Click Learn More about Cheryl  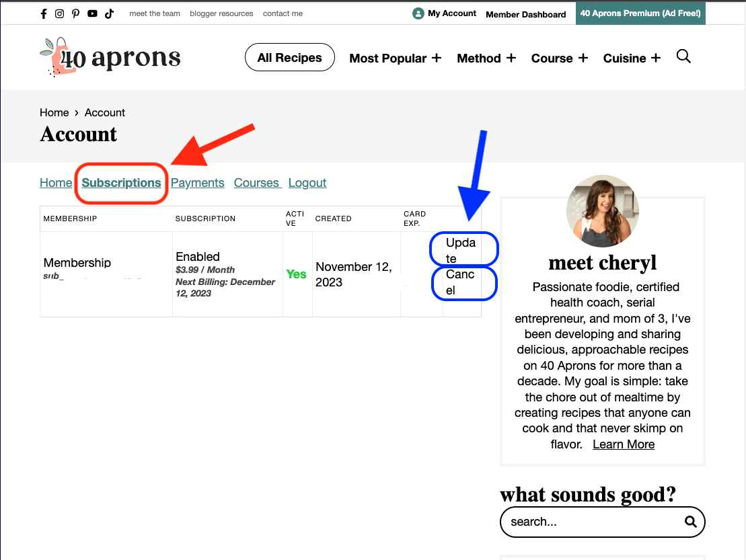[624, 444]
